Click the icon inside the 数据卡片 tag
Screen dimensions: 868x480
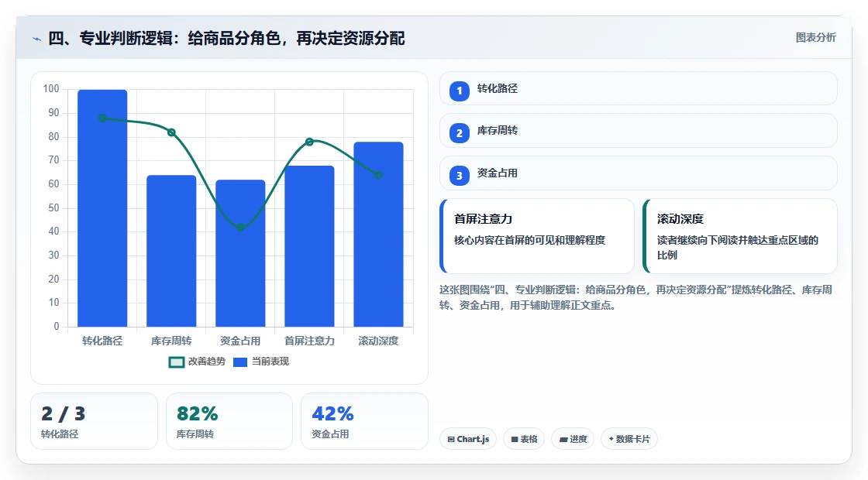(x=611, y=439)
